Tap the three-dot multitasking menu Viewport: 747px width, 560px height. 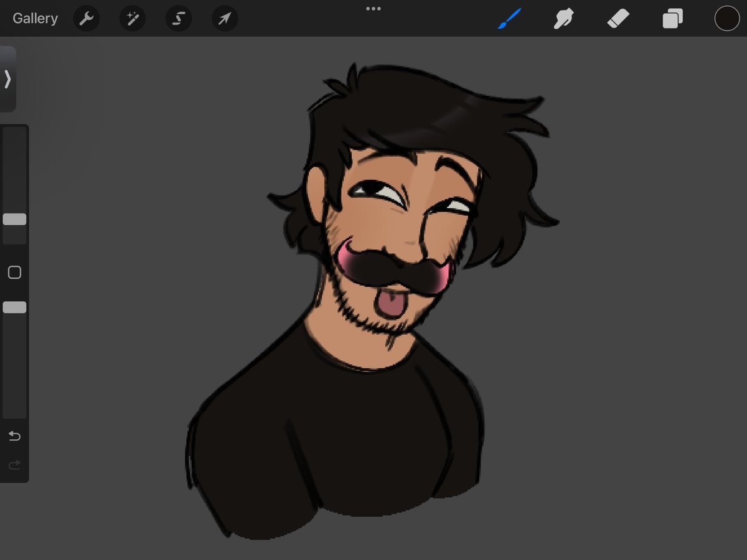pos(374,9)
